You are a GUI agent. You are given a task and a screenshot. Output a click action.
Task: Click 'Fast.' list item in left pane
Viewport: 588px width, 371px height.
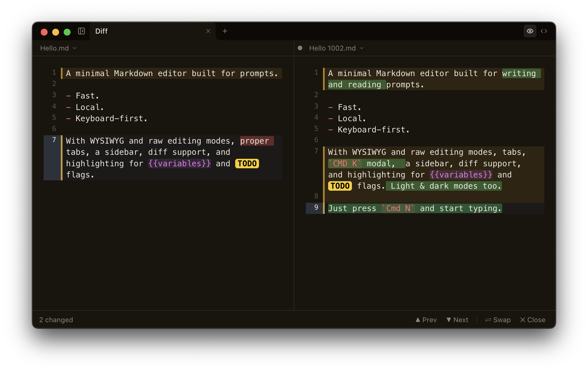(x=87, y=96)
